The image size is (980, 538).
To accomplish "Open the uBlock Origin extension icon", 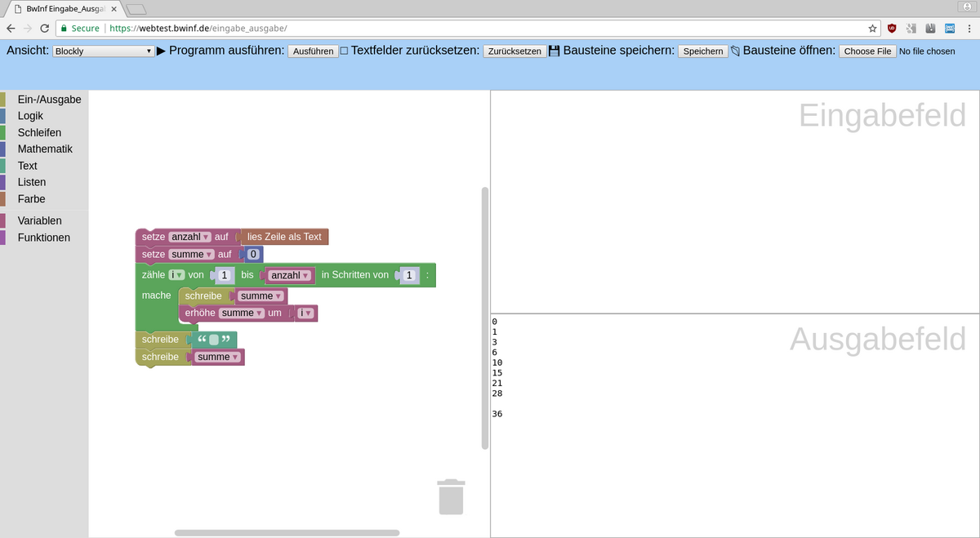I will pyautogui.click(x=892, y=28).
